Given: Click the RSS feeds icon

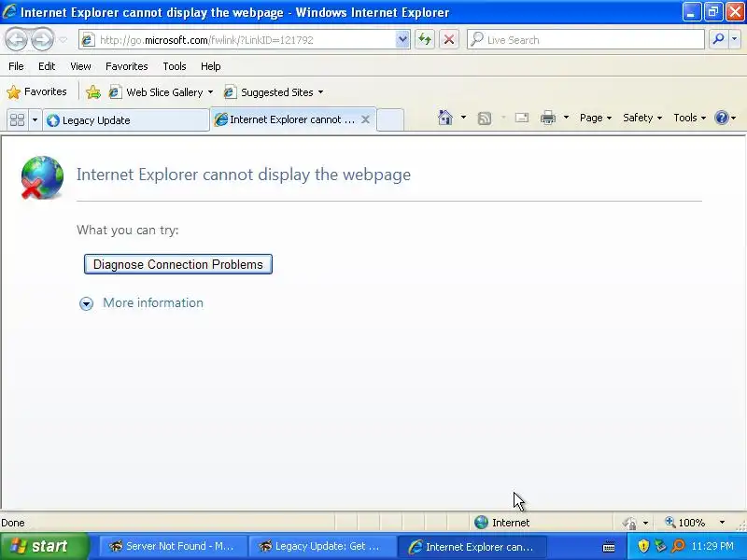Looking at the screenshot, I should (x=485, y=118).
